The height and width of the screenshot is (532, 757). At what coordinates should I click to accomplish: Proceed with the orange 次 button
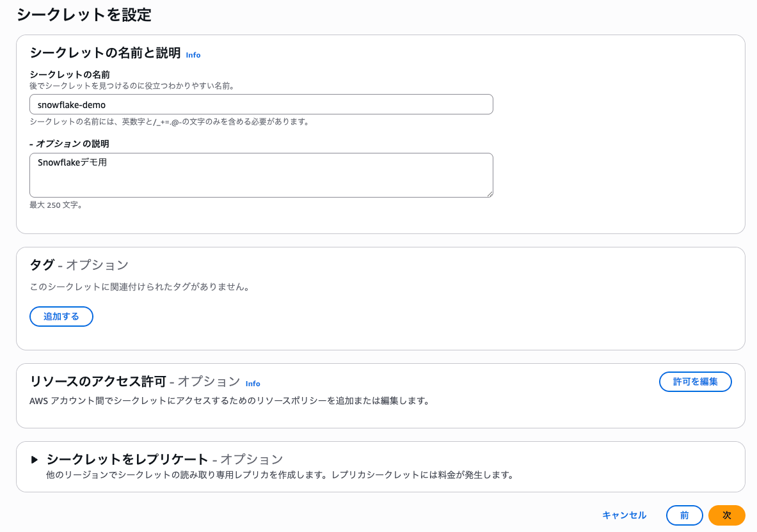point(726,515)
